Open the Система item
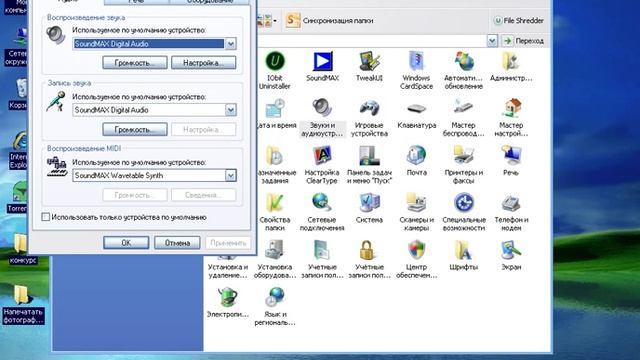640x360 pixels. coord(369,209)
